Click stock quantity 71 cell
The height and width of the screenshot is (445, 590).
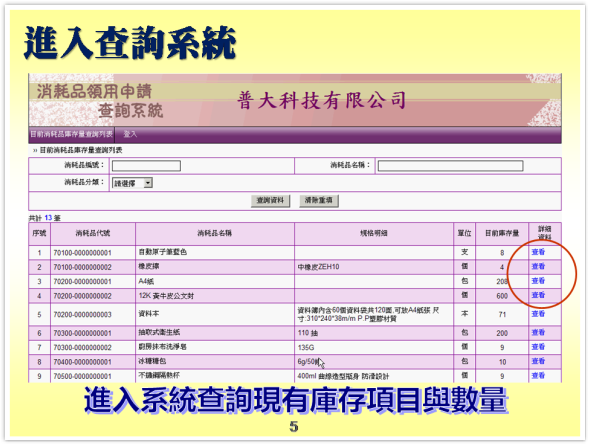pos(502,314)
